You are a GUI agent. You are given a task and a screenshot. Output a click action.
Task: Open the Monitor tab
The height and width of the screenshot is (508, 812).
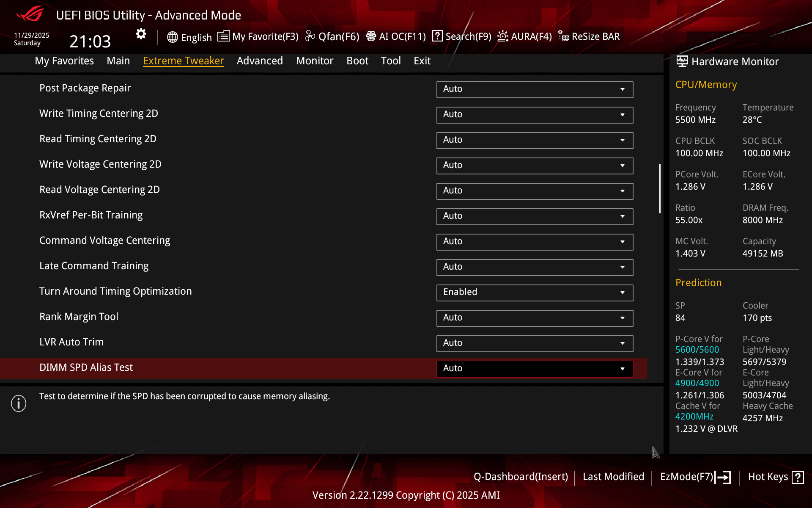click(x=315, y=61)
